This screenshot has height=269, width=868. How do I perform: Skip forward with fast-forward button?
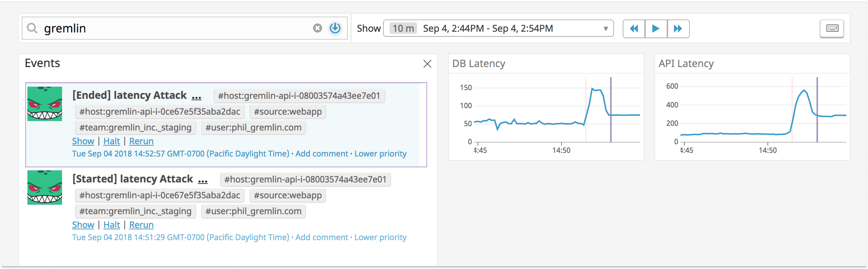(x=678, y=28)
